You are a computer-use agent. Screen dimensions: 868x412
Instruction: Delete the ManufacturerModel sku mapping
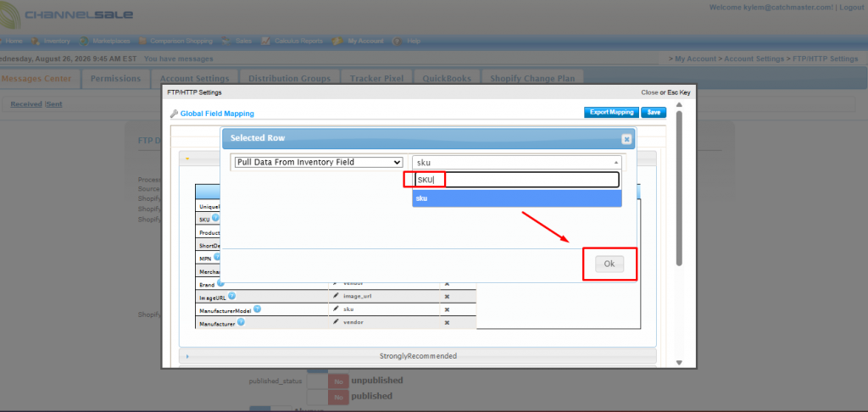pyautogui.click(x=447, y=309)
